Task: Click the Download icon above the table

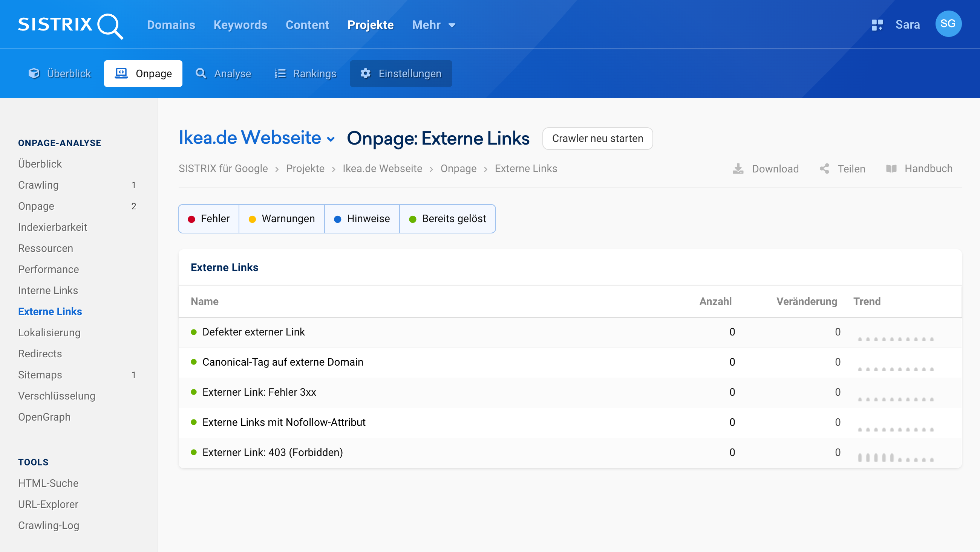Action: coord(738,168)
